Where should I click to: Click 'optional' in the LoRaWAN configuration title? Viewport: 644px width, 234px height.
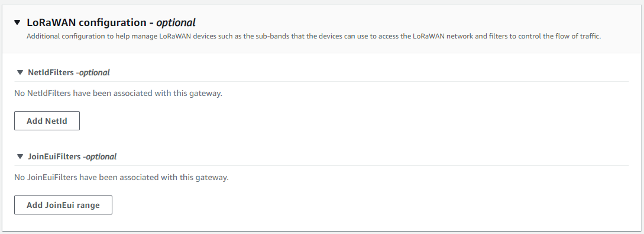176,22
